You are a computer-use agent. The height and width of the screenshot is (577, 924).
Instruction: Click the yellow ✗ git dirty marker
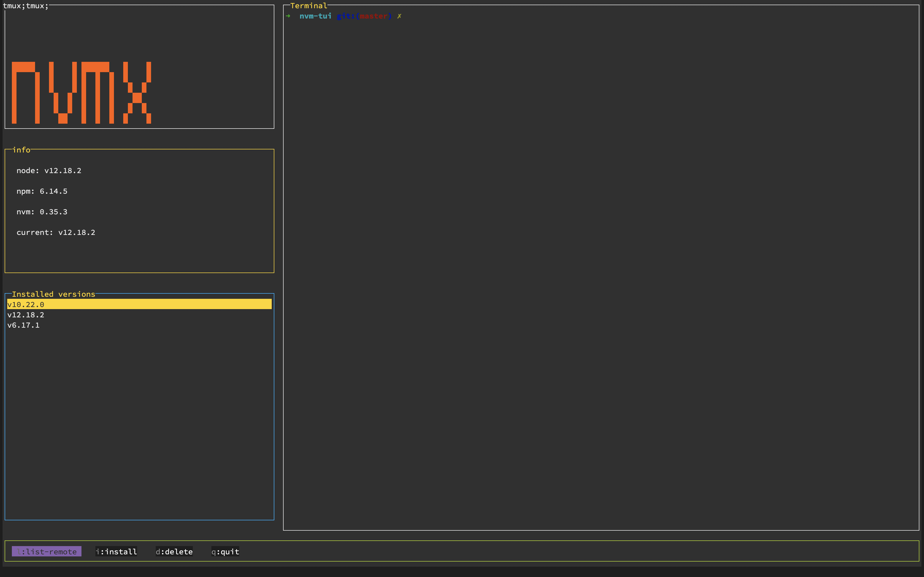click(399, 16)
